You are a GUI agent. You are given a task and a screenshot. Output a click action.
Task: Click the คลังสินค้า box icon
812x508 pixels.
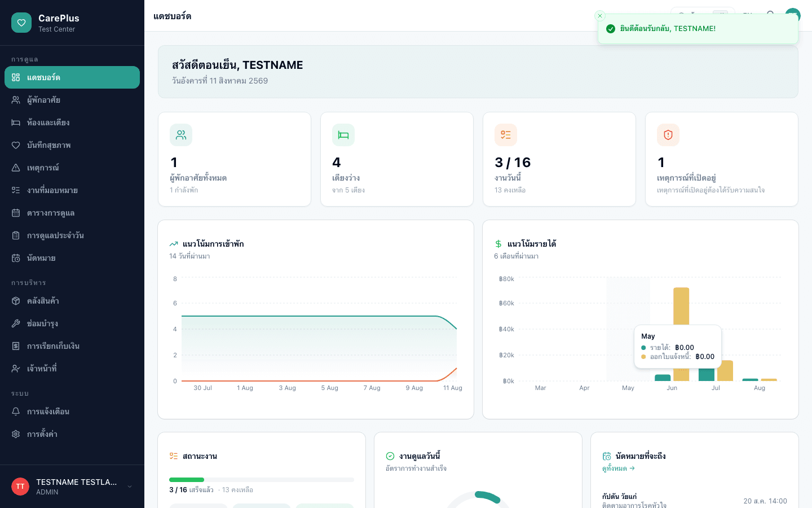[x=16, y=301]
